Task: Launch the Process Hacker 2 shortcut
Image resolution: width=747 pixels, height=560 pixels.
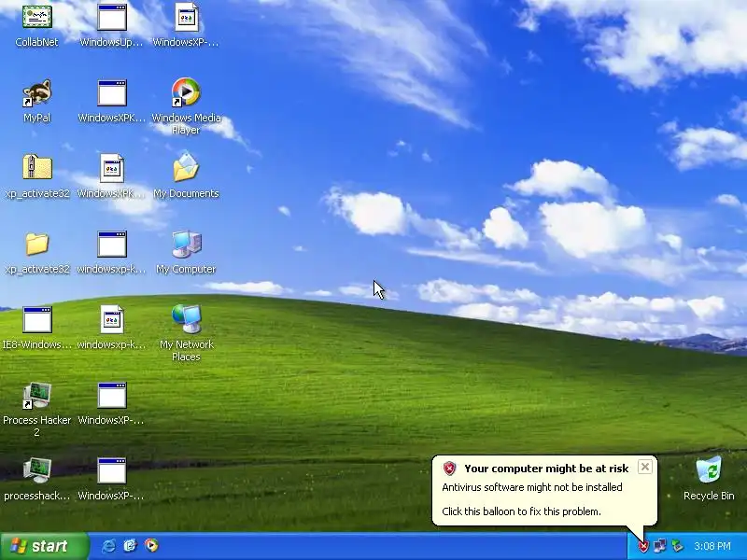Action: (36, 395)
